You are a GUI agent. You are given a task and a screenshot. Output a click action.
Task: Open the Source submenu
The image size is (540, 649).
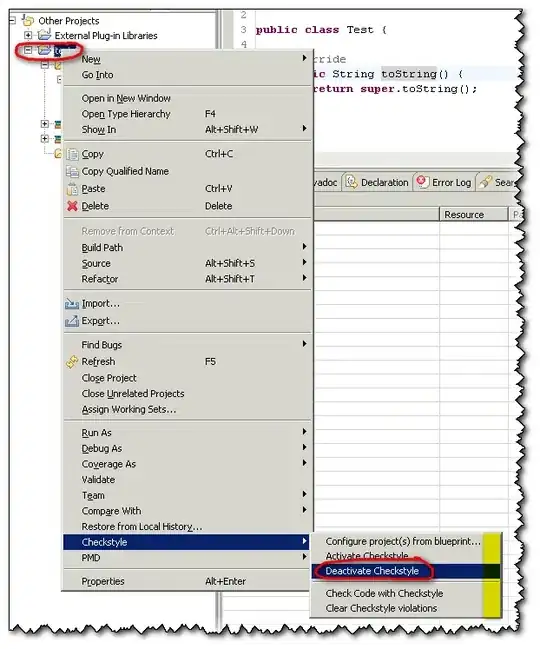click(187, 263)
